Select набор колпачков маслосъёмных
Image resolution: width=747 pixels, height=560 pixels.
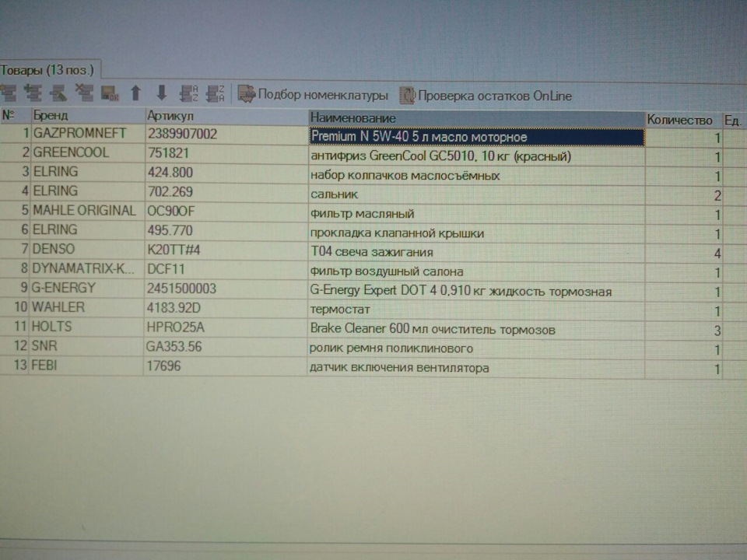(476, 176)
